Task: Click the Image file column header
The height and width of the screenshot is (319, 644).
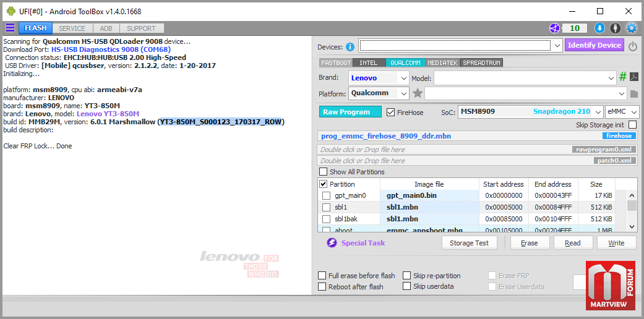Action: [x=429, y=184]
